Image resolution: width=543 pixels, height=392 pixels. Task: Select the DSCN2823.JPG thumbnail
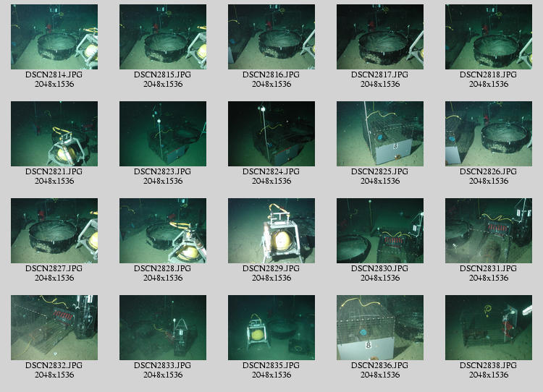(163, 134)
